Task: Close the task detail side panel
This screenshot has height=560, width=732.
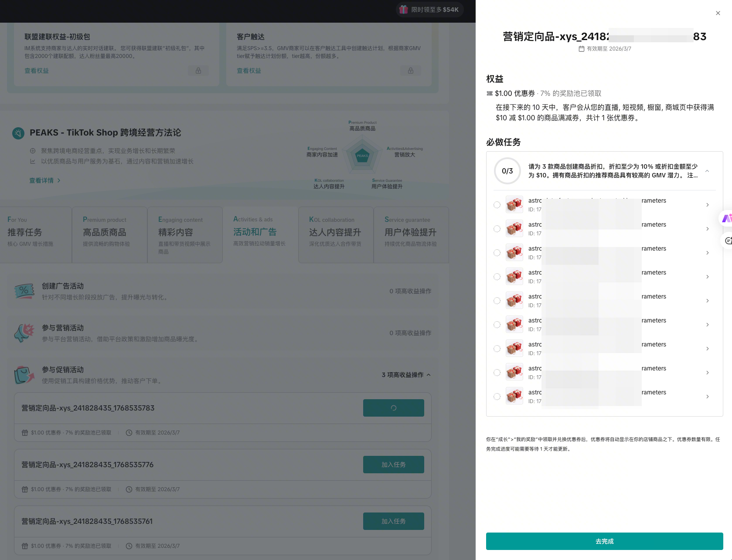Action: 718,13
